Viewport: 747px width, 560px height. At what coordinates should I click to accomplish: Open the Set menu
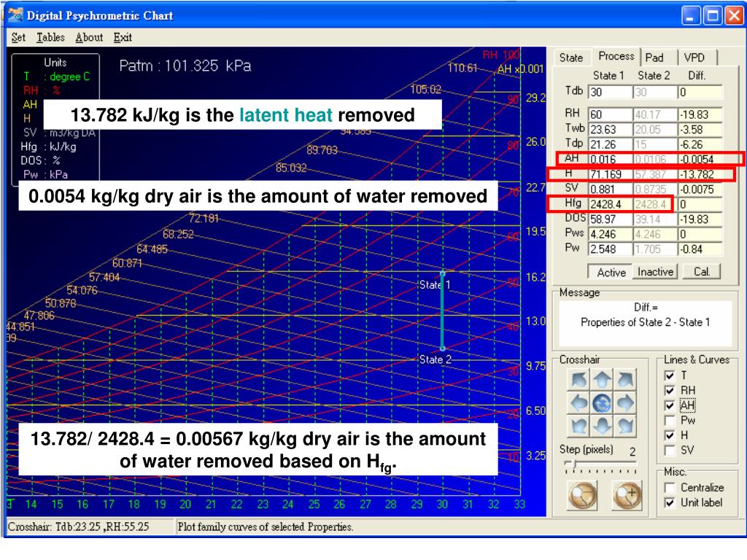(x=18, y=38)
